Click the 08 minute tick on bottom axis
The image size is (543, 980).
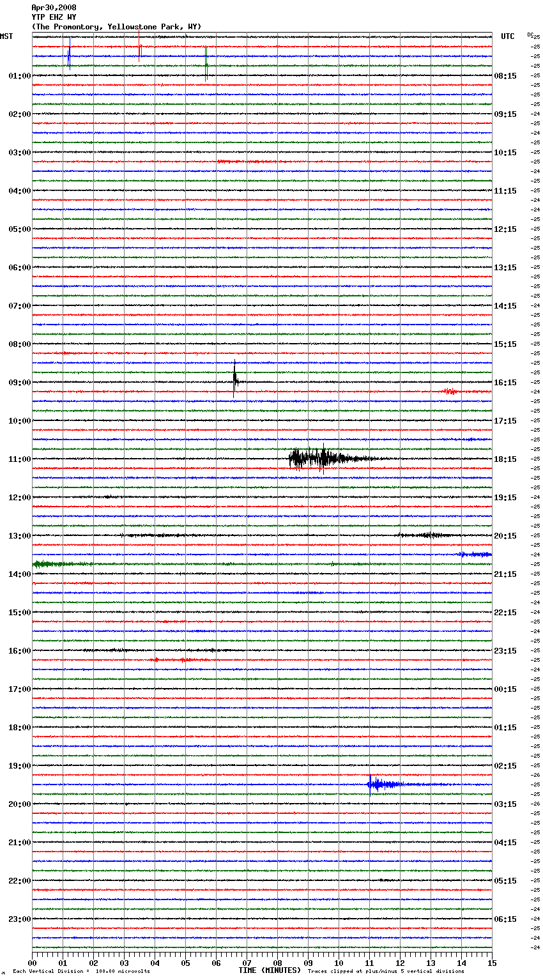pyautogui.click(x=277, y=963)
